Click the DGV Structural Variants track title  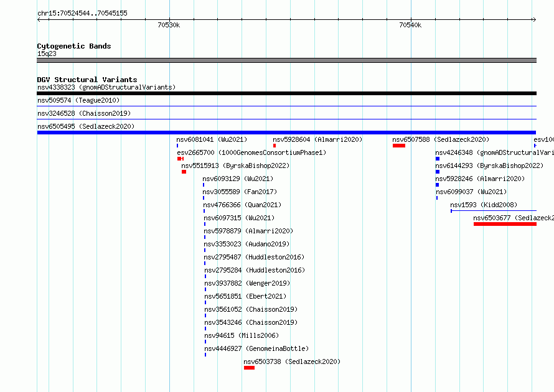[87, 80]
